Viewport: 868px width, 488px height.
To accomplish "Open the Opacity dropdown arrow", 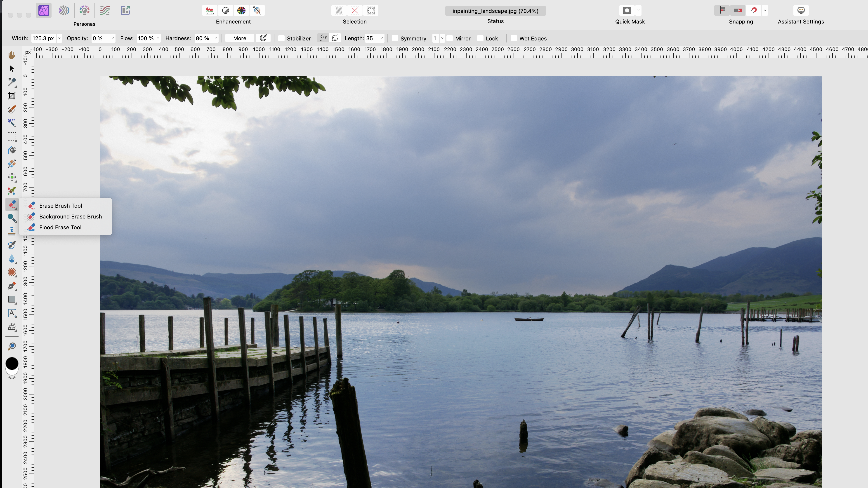I will point(113,38).
